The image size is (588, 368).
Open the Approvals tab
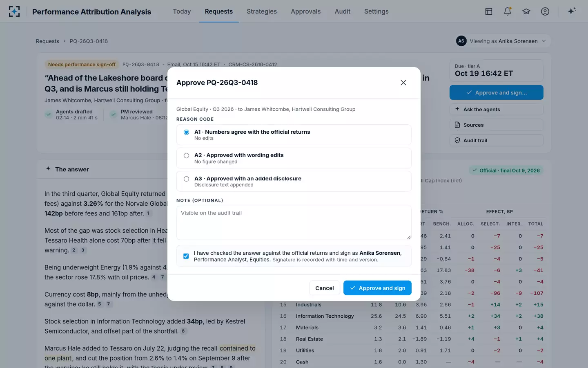click(x=306, y=11)
